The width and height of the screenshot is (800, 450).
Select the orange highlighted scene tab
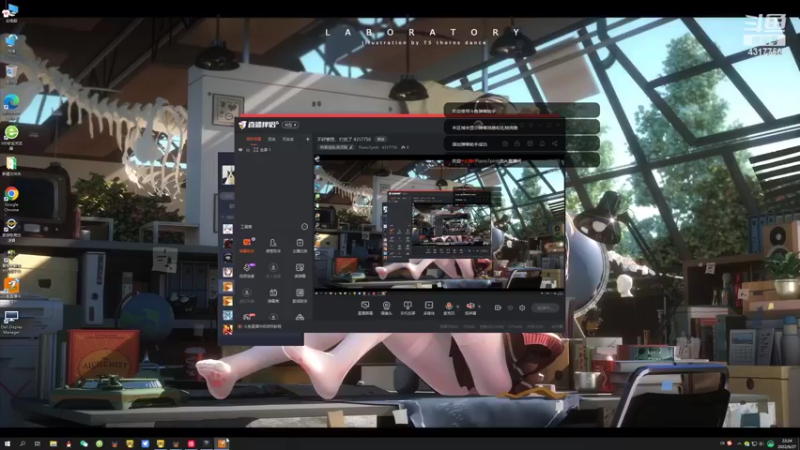tap(254, 139)
